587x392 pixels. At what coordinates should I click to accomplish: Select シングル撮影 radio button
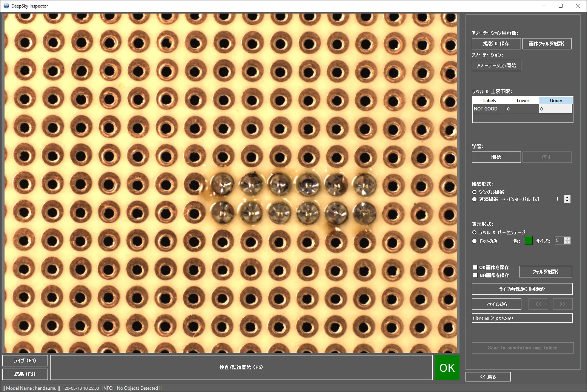475,192
